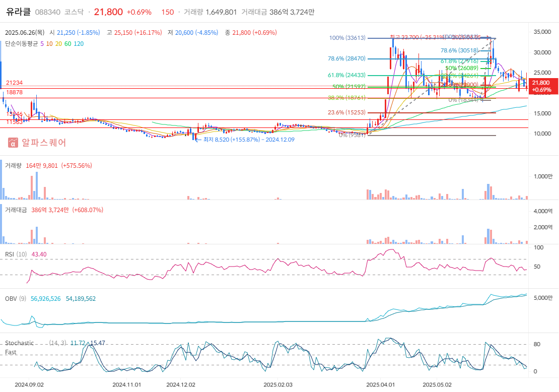Viewport: 559px width, 392px height.
Task: Click the header 거래대금 386억 3,724만
Action: pos(277,12)
